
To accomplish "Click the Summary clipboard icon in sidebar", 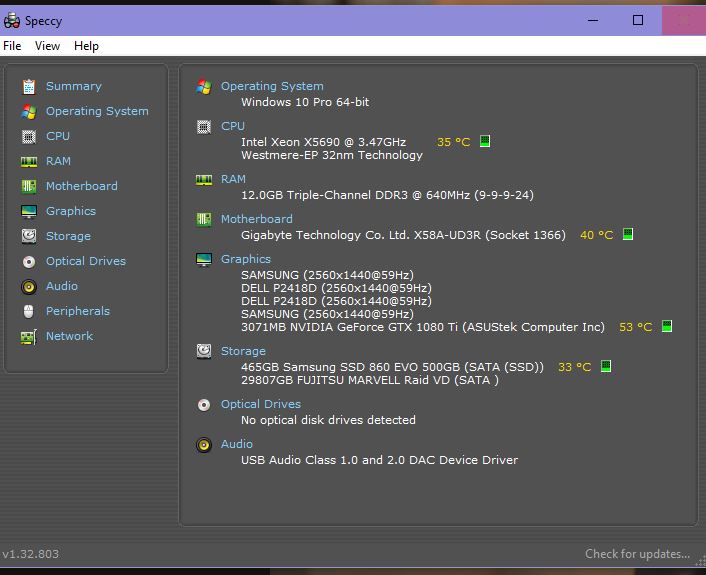I will point(29,86).
